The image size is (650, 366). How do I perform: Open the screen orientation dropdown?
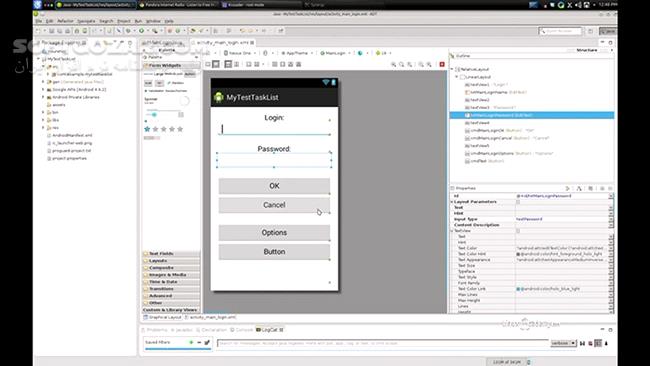[x=269, y=53]
